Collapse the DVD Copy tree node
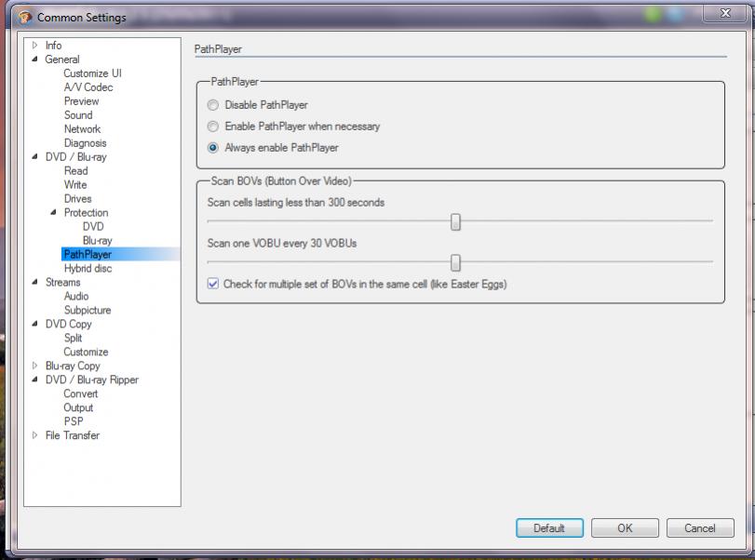The width and height of the screenshot is (755, 560). (x=34, y=324)
